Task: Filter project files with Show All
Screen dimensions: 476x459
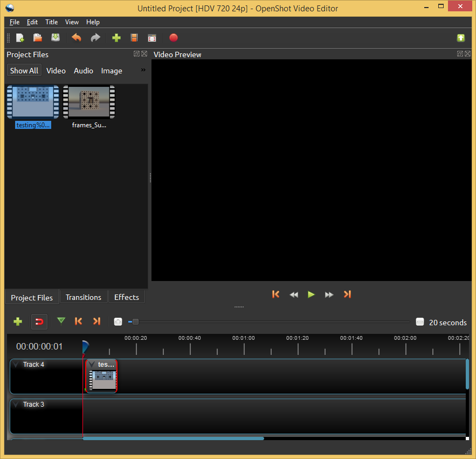Action: [x=24, y=71]
